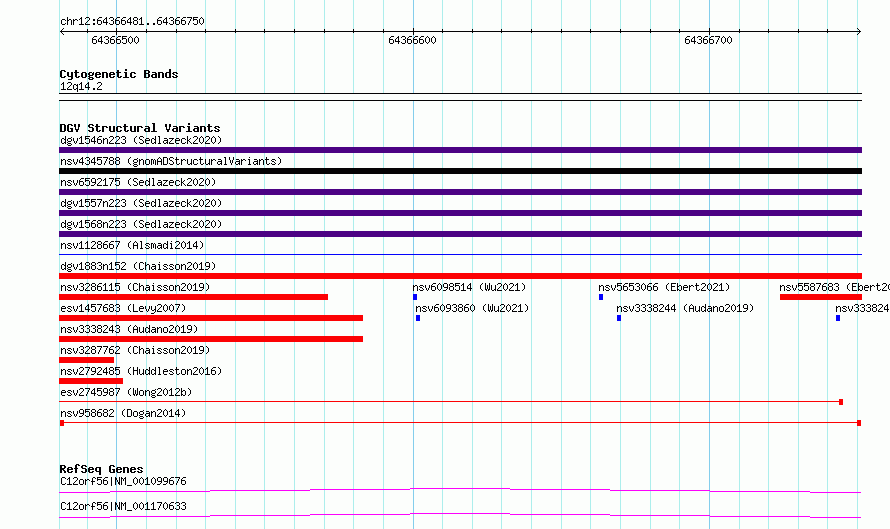Open variant esv1457683 (Levy2007)

(x=123, y=308)
